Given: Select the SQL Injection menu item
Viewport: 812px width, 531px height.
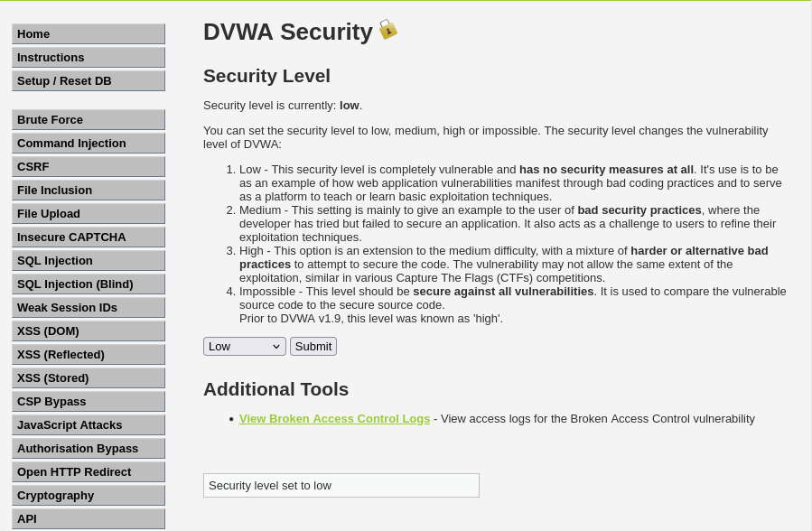Looking at the screenshot, I should [89, 261].
